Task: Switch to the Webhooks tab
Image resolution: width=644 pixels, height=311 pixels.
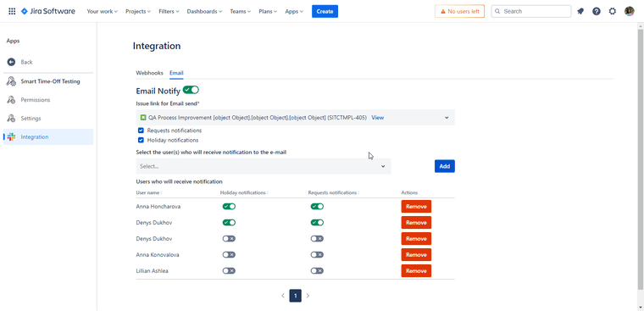Action: (149, 73)
